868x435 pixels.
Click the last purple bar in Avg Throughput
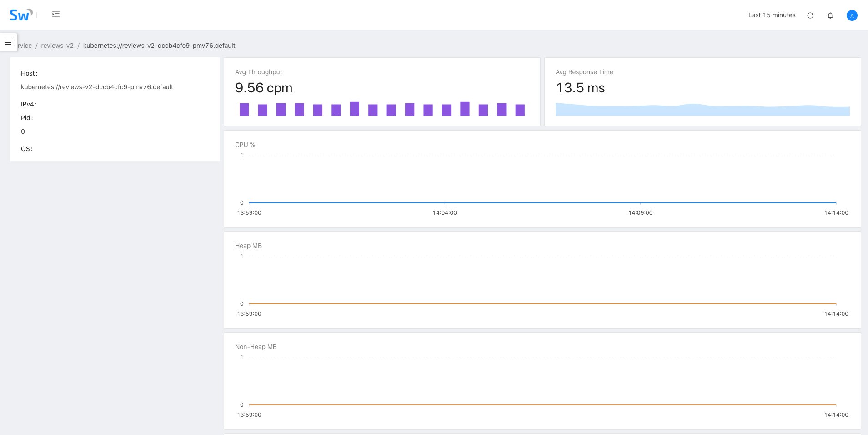(x=520, y=110)
